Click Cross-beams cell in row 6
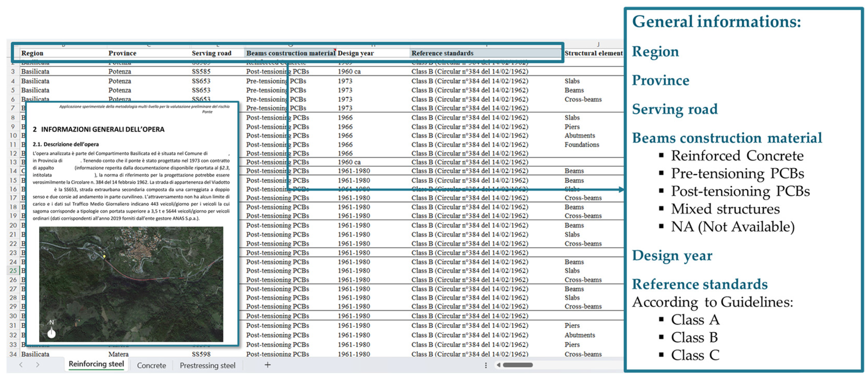This screenshot has height=381, width=868. pos(583,99)
